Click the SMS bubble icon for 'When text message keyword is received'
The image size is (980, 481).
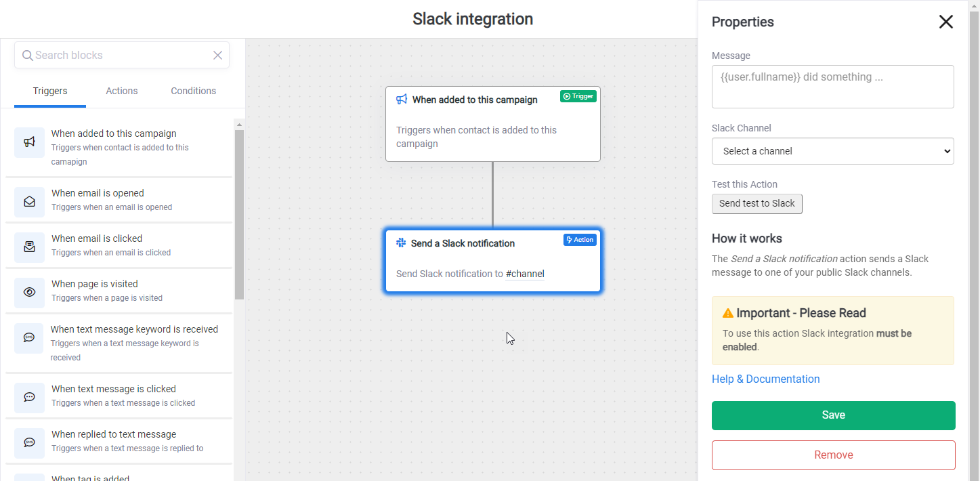pyautogui.click(x=29, y=338)
